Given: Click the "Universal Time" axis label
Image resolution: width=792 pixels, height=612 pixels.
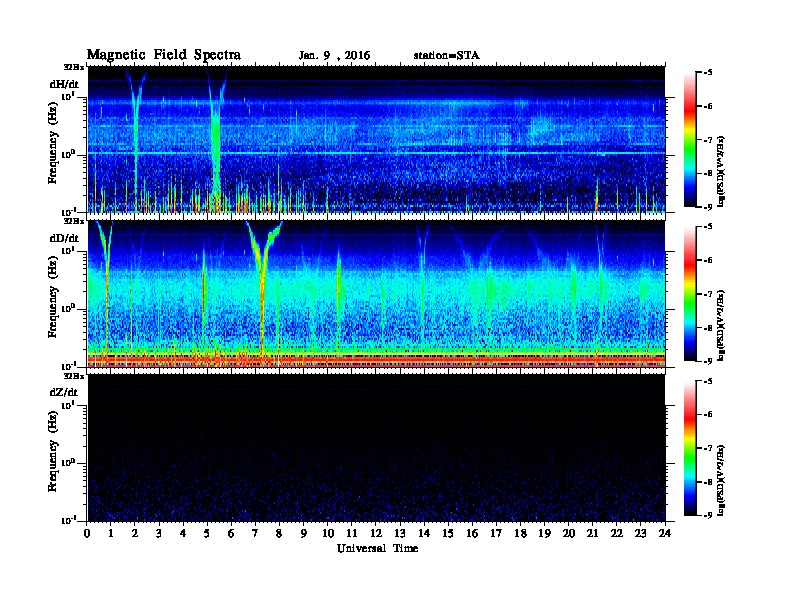Looking at the screenshot, I should click(x=377, y=548).
